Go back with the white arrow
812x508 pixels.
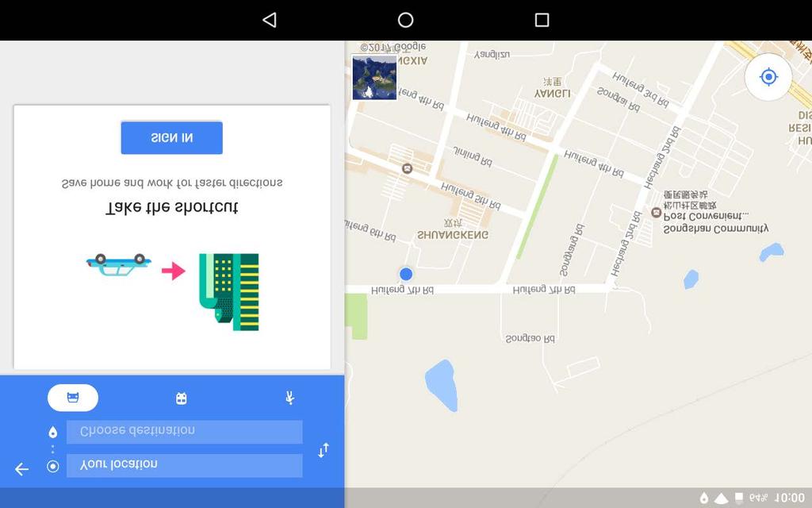(x=21, y=469)
